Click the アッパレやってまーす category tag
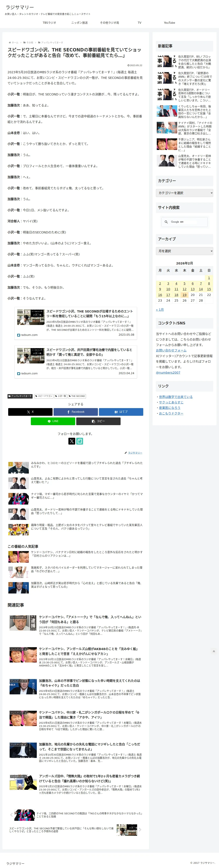Screen dimensions: 219x868 [20, 396]
